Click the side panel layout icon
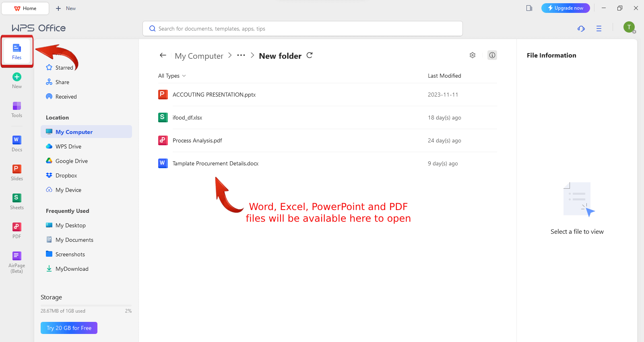 tap(529, 8)
